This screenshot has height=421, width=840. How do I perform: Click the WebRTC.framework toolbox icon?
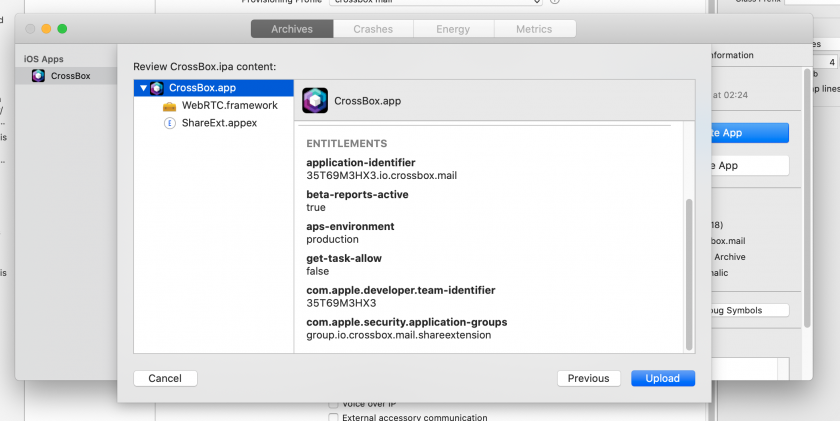coord(169,106)
